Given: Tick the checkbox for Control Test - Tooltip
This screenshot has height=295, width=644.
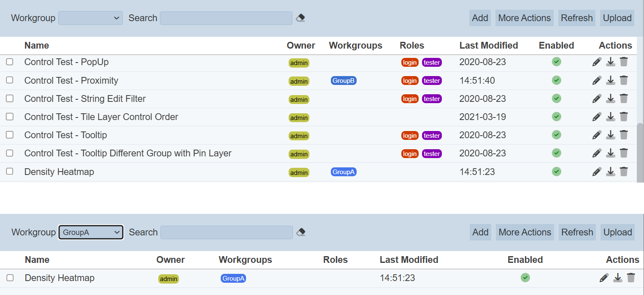Looking at the screenshot, I should coord(10,135).
